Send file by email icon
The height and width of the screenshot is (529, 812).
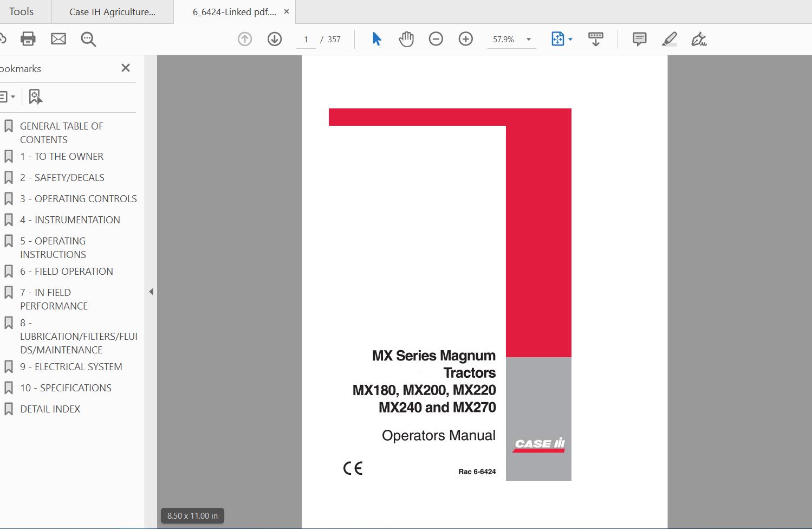58,39
